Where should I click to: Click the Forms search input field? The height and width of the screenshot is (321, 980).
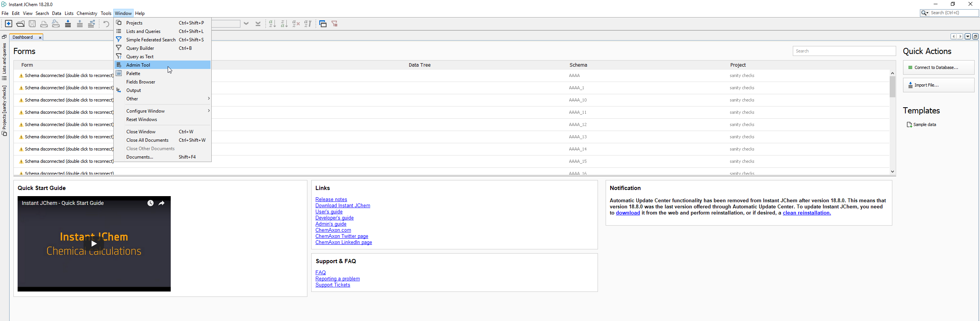(x=844, y=51)
